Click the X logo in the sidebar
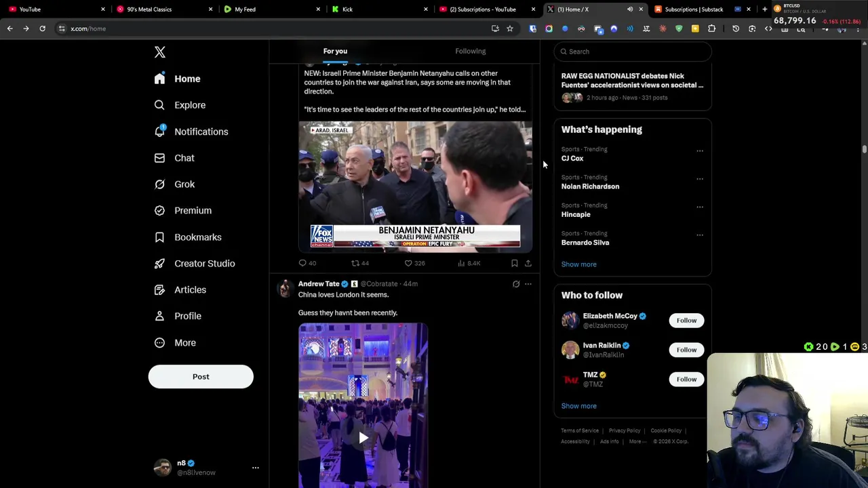Screen dimensions: 868x488 coord(160,52)
